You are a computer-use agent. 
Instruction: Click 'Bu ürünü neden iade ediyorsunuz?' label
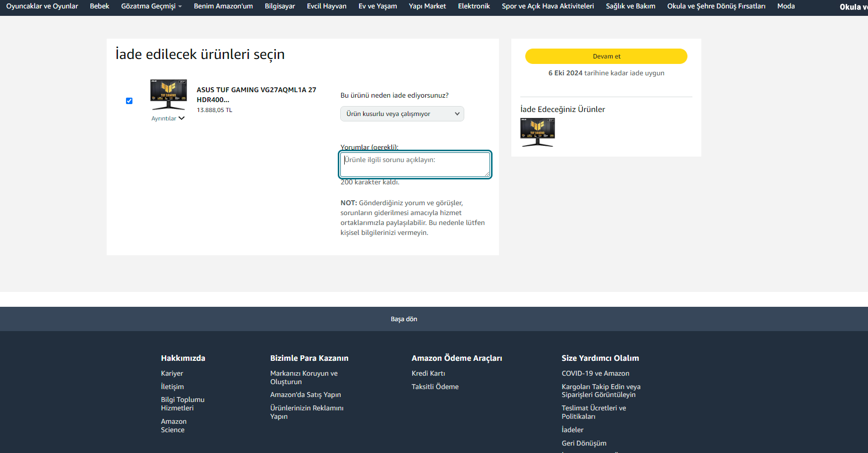tap(394, 96)
